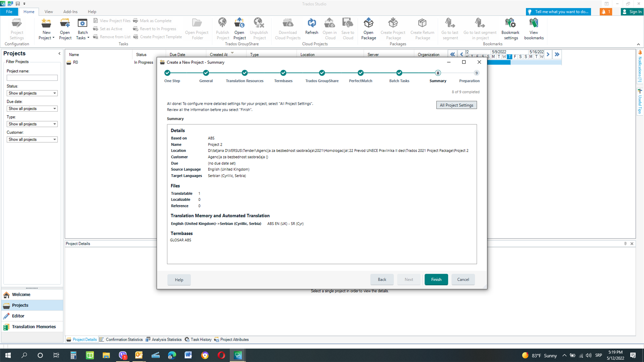This screenshot has width=644, height=362.
Task: Click the Open Project ribbon icon
Action: (65, 29)
